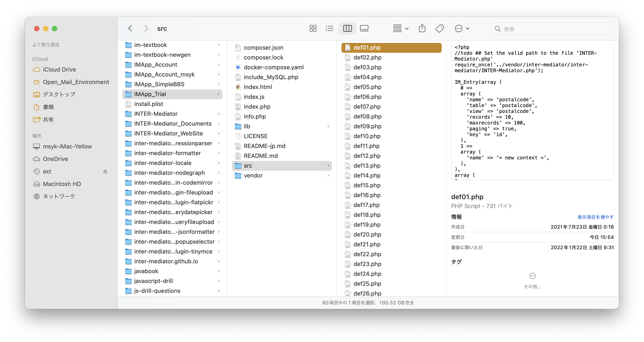Click the tag edit icon

[439, 28]
